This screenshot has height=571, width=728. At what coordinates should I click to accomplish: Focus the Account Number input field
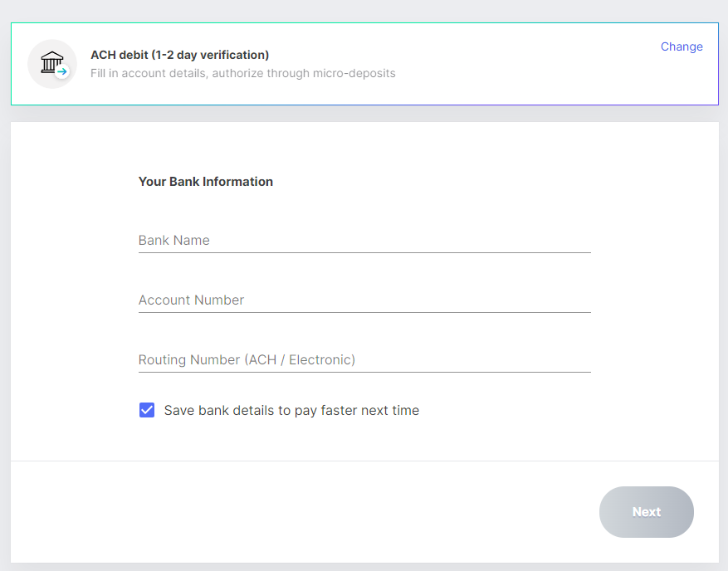pos(364,300)
